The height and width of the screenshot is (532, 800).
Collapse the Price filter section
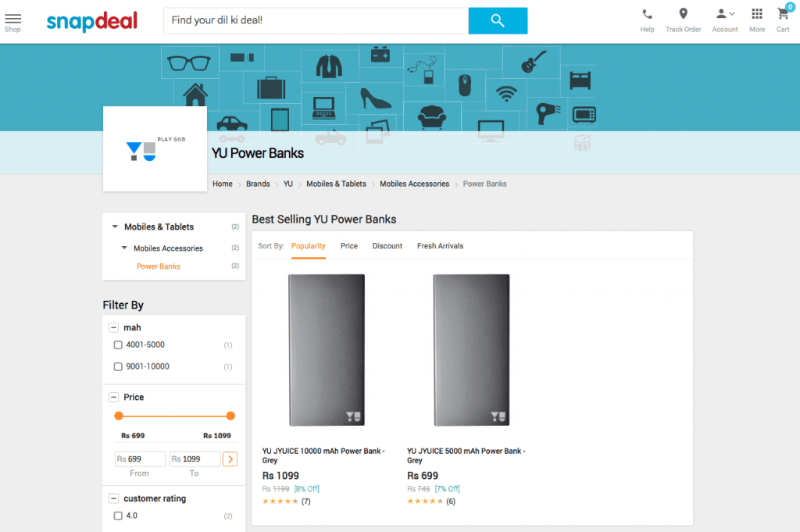(x=114, y=397)
